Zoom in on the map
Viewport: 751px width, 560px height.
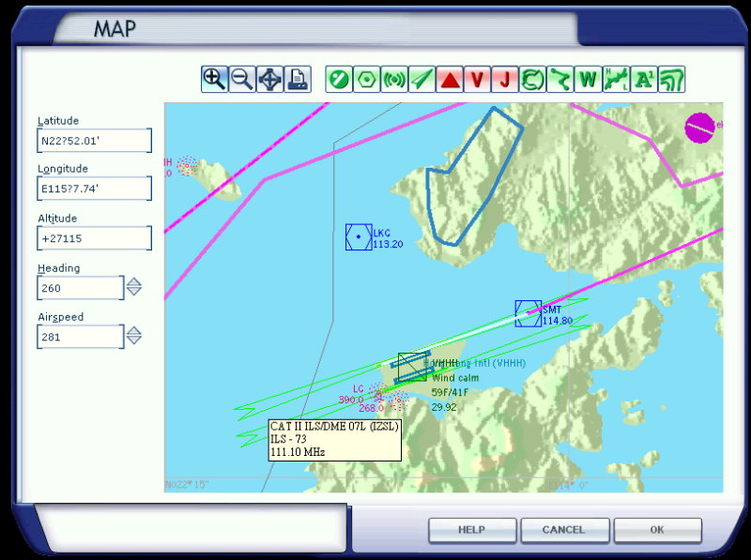coord(214,79)
